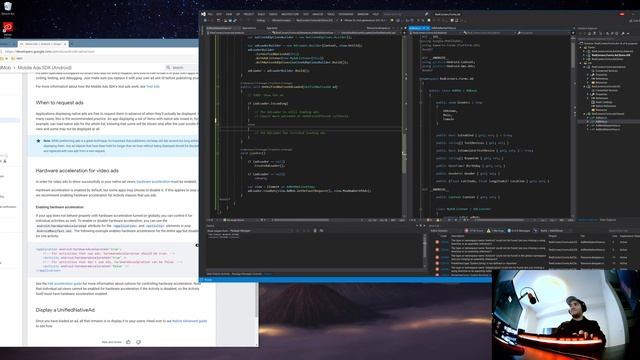Open the Build + IntelliSense dropdown
640x360 pixels.
point(557,231)
